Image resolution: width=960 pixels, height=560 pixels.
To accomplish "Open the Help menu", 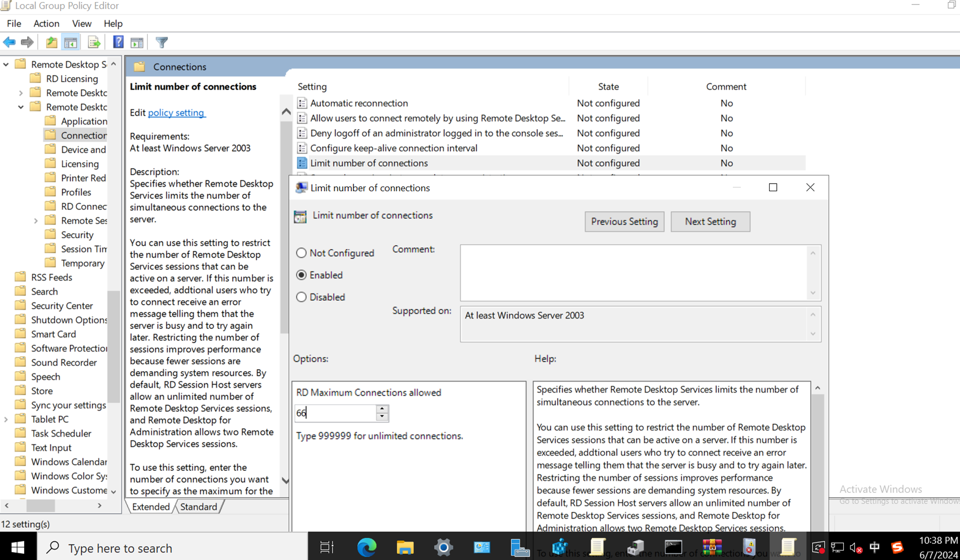I will 113,24.
